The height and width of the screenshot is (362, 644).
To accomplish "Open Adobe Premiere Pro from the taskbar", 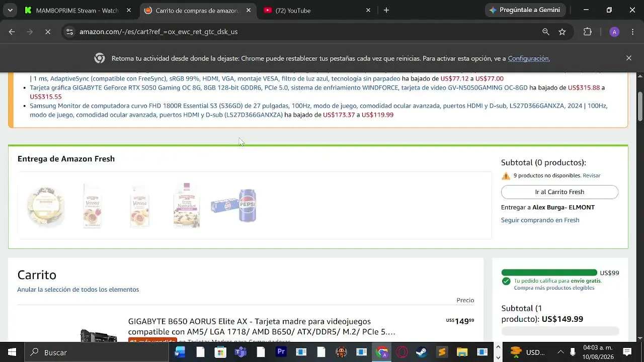I will pyautogui.click(x=281, y=352).
